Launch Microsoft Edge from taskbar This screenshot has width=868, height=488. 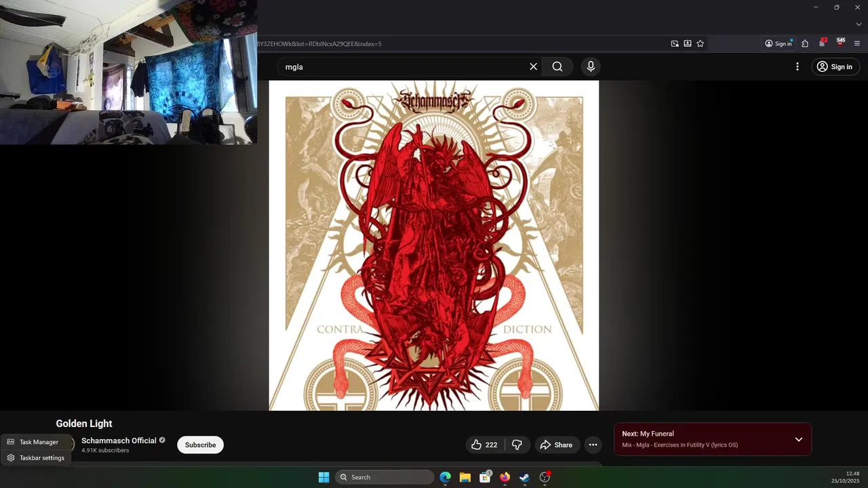445,477
